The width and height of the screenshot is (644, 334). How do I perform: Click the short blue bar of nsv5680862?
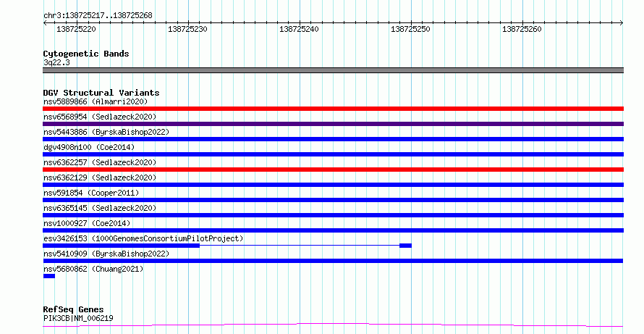tap(49, 276)
